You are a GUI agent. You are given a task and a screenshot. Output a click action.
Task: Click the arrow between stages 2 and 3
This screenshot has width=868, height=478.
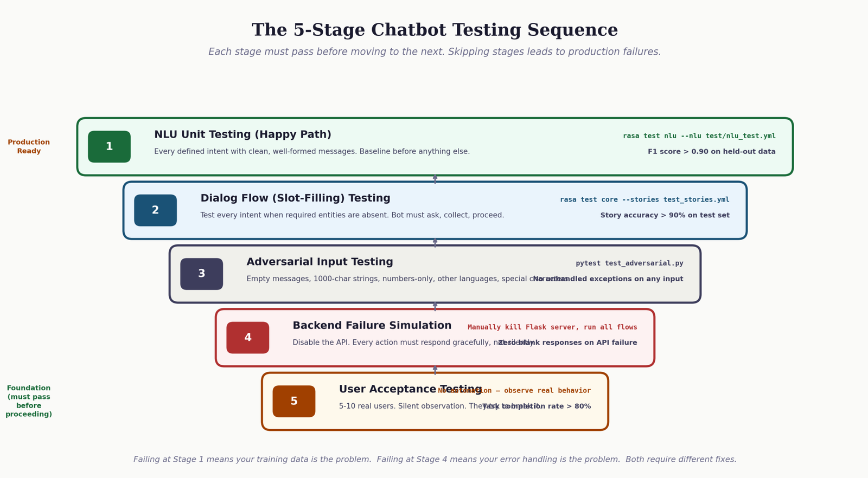(435, 242)
